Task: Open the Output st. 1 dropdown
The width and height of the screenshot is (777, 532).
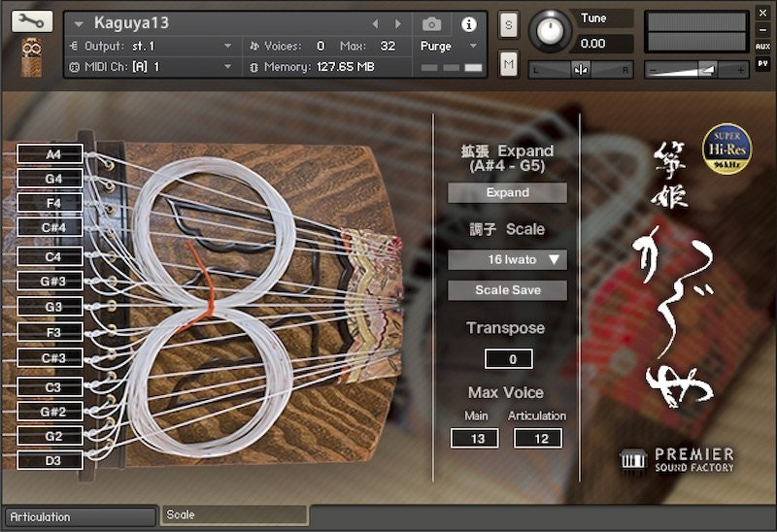Action: 151,46
